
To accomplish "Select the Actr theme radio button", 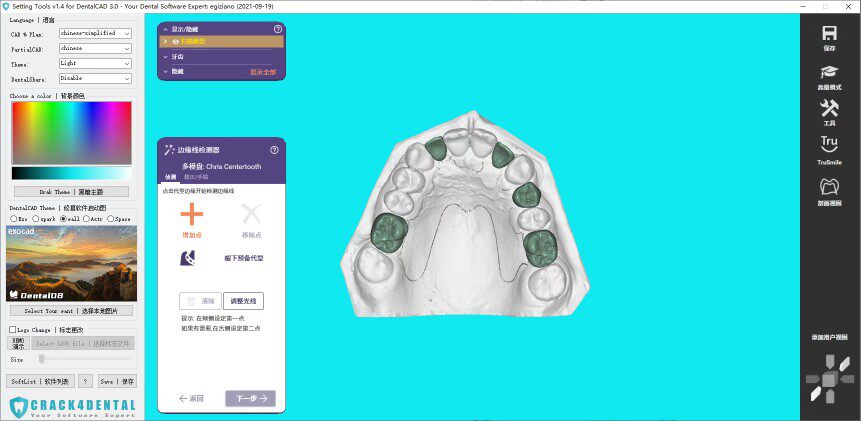I will 86,218.
